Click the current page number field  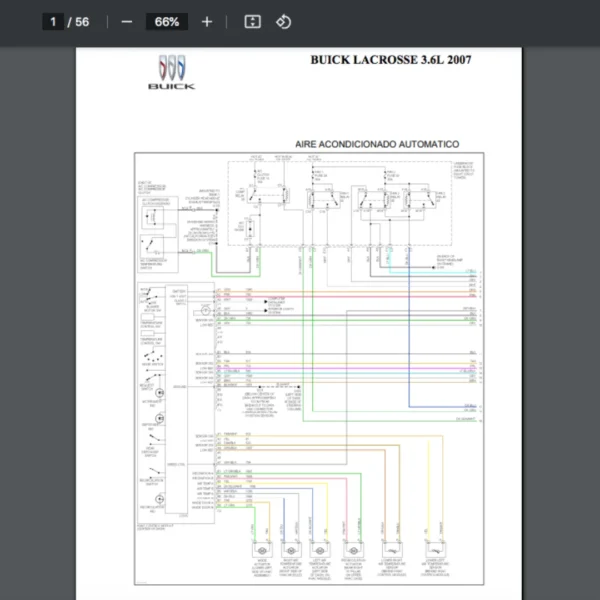coord(52,22)
